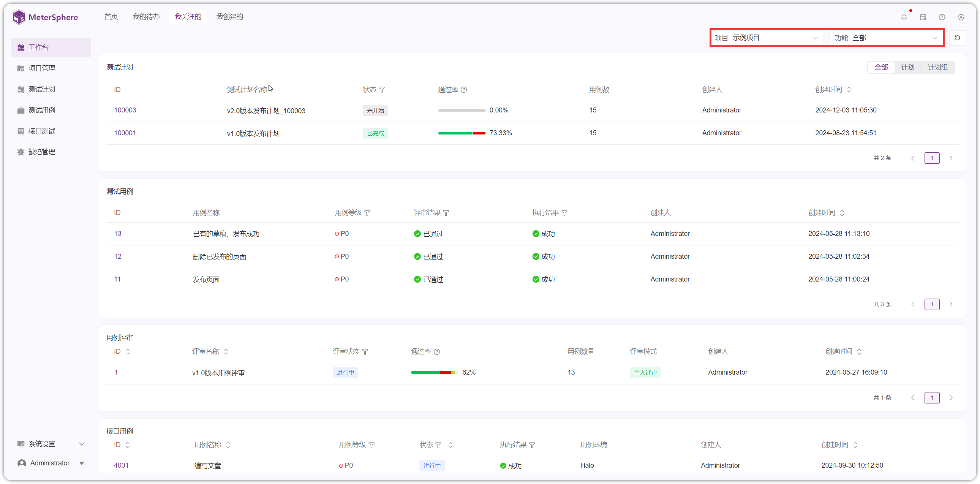Open the notifications bell icon

tap(904, 17)
